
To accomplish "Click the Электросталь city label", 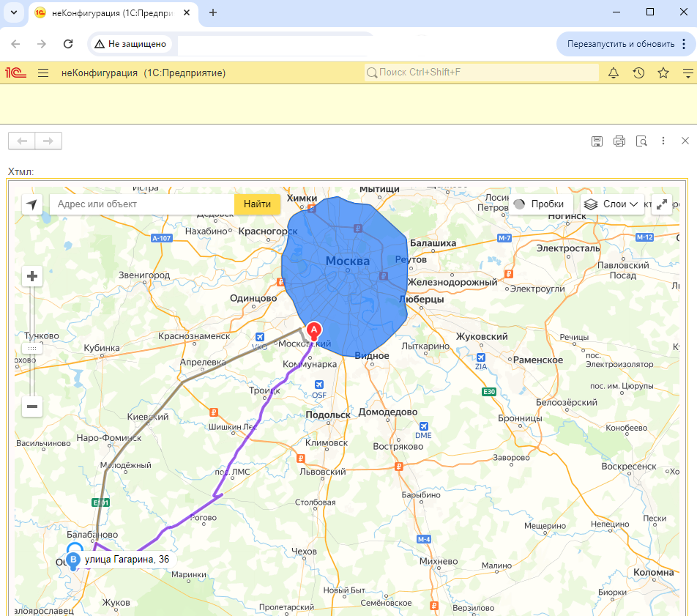I will (x=568, y=248).
